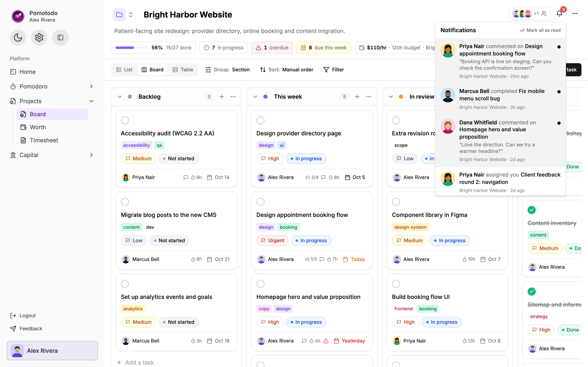This screenshot has height=367, width=588.
Task: Open This week column options menu
Action: point(369,97)
